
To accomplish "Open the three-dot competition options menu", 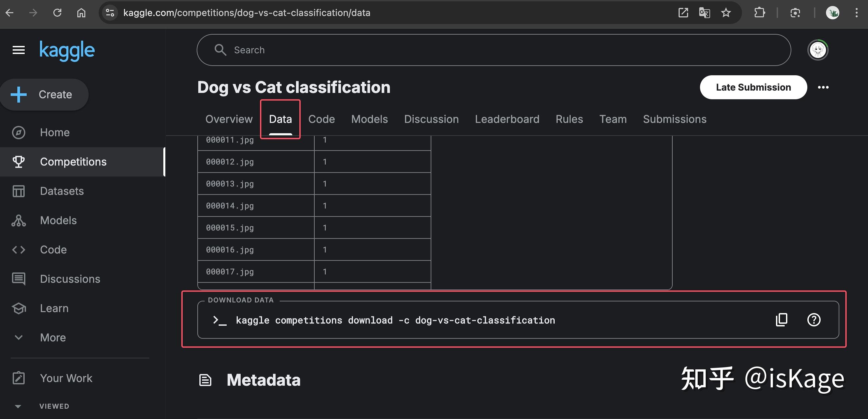I will point(823,87).
